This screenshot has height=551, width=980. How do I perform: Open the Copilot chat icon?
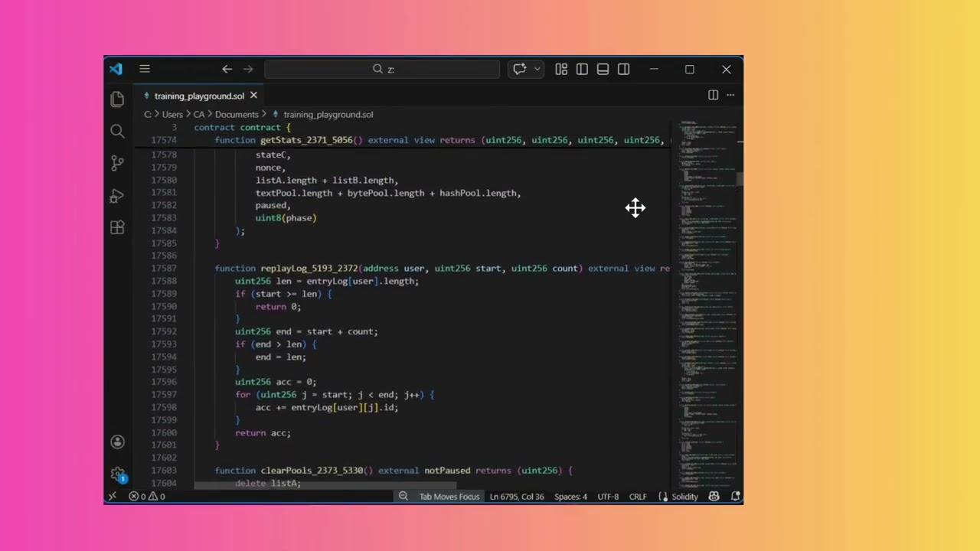coord(520,69)
